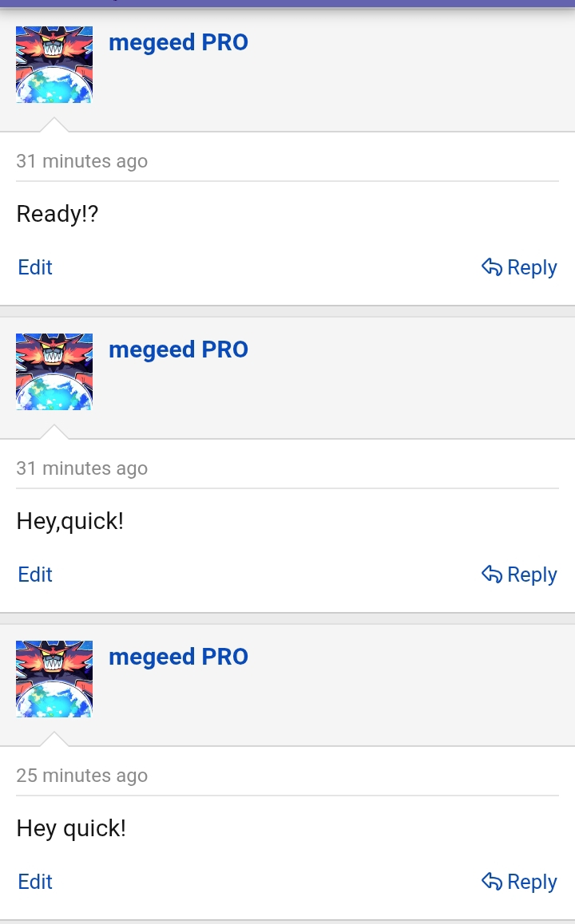This screenshot has width=575, height=924.
Task: Open megeed's avatar on the 25-minutes-ago comment
Action: (x=54, y=679)
